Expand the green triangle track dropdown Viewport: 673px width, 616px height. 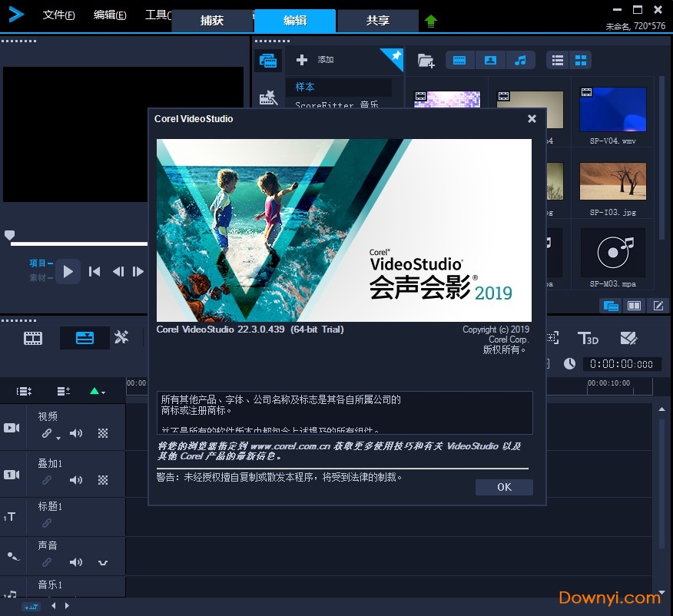coord(97,391)
